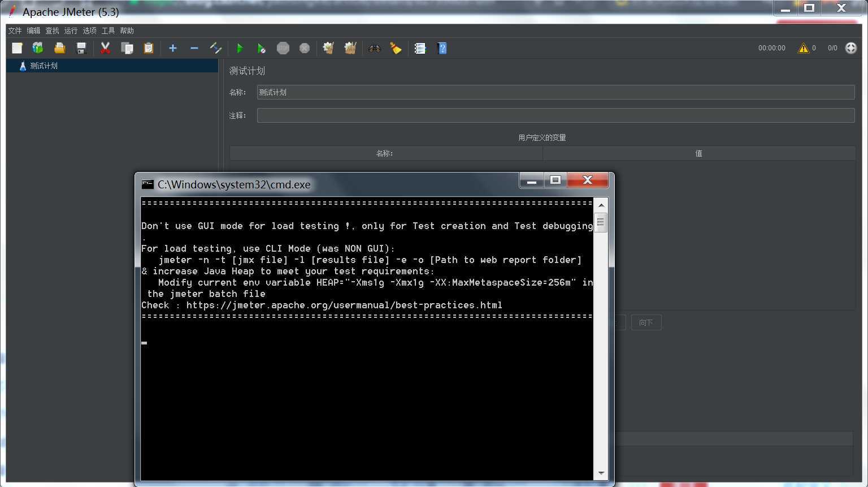The image size is (868, 487).
Task: Maximize the Apache JMeter window
Action: tap(809, 8)
